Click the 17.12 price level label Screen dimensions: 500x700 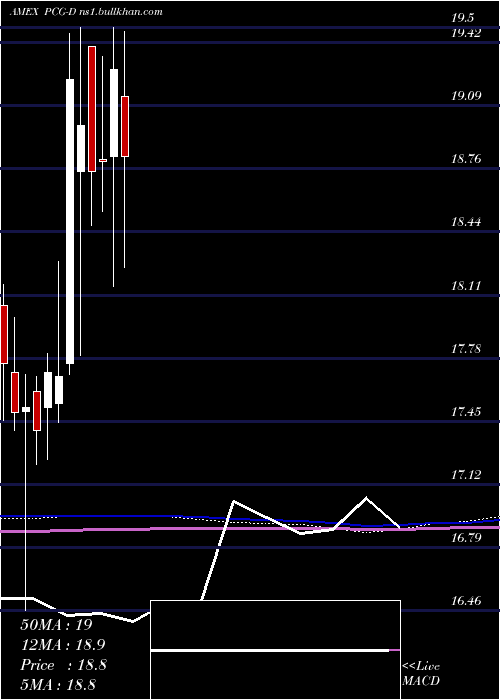point(467,474)
